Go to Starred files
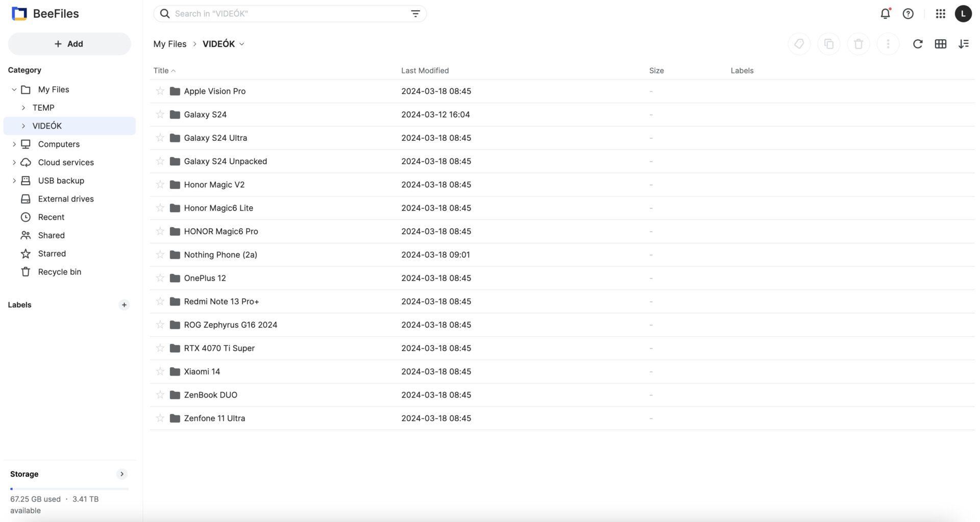Screen dimensions: 980x522 point(52,254)
